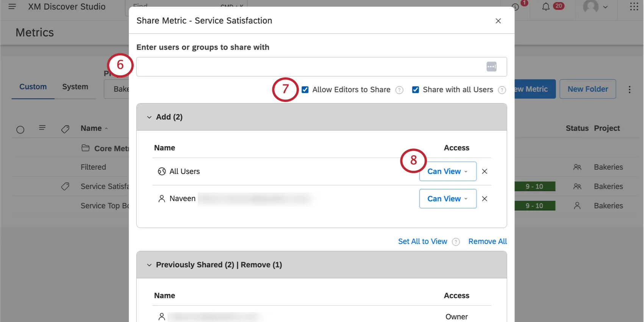Collapse the Add (2) section
644x322 pixels.
point(149,117)
